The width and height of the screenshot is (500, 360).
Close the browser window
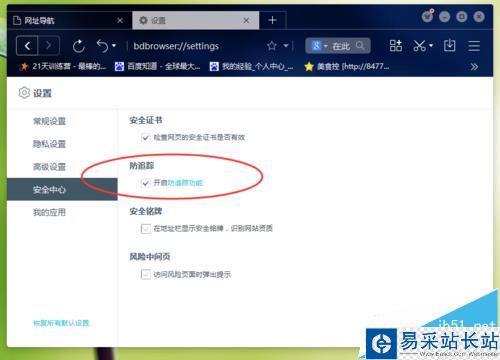click(x=479, y=17)
